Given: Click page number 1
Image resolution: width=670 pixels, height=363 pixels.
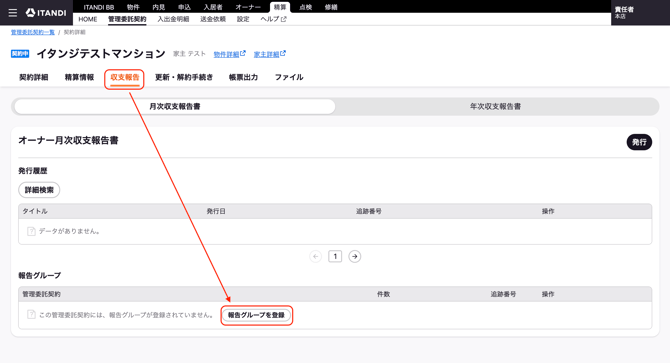Looking at the screenshot, I should [335, 256].
